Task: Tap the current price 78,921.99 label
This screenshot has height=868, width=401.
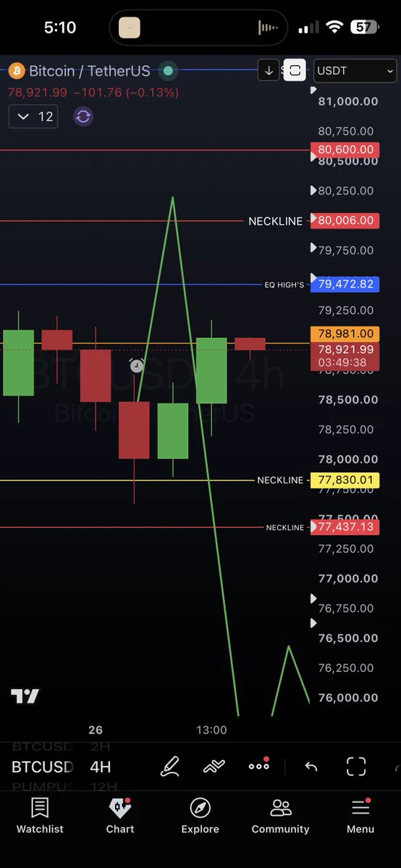Action: tap(345, 356)
